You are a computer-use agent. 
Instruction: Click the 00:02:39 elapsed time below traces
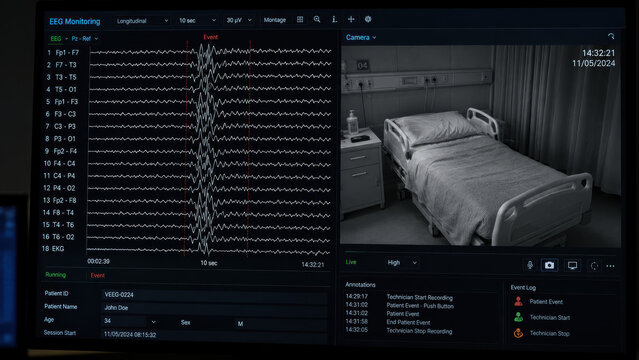pyautogui.click(x=98, y=261)
